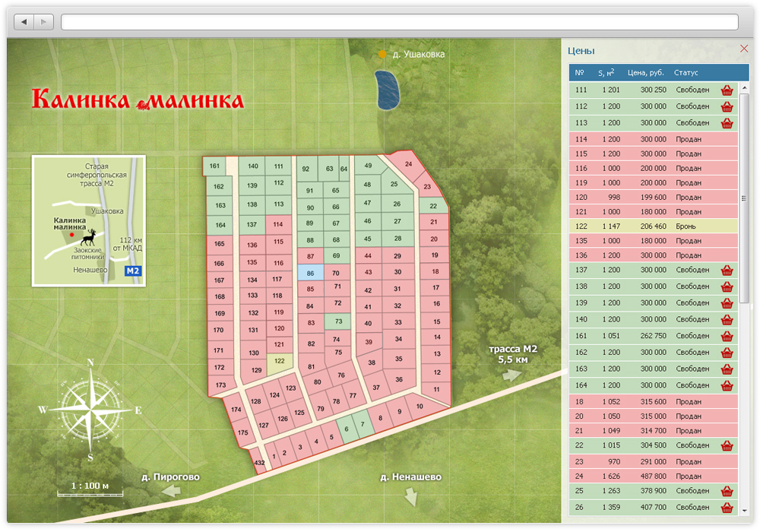This screenshot has height=532, width=760.
Task: Add plot 113 to basket
Action: coord(727,123)
